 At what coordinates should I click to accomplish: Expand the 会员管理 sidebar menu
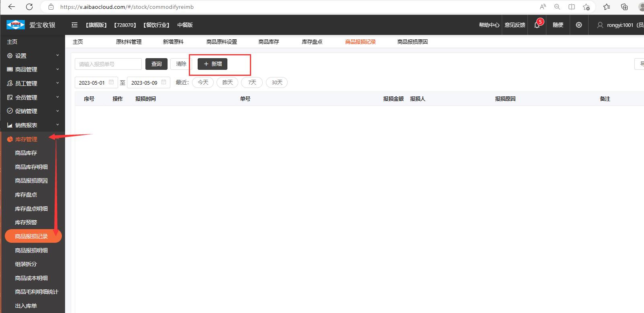(x=32, y=98)
